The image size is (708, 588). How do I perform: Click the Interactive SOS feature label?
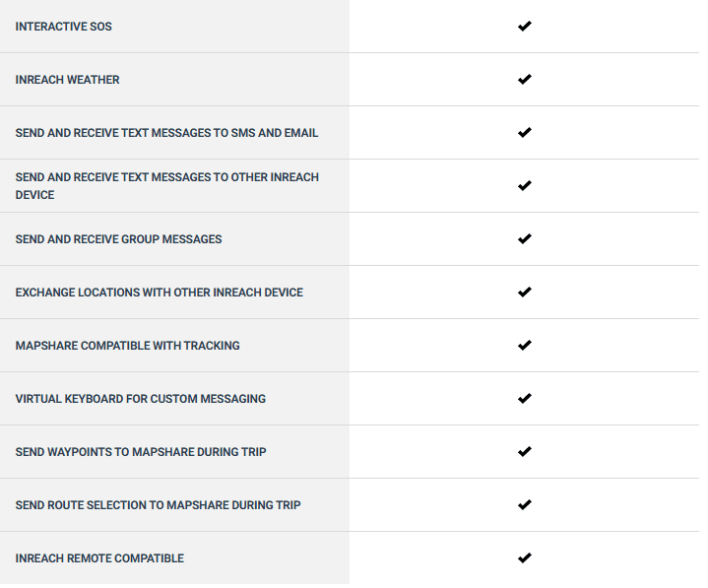click(x=64, y=27)
